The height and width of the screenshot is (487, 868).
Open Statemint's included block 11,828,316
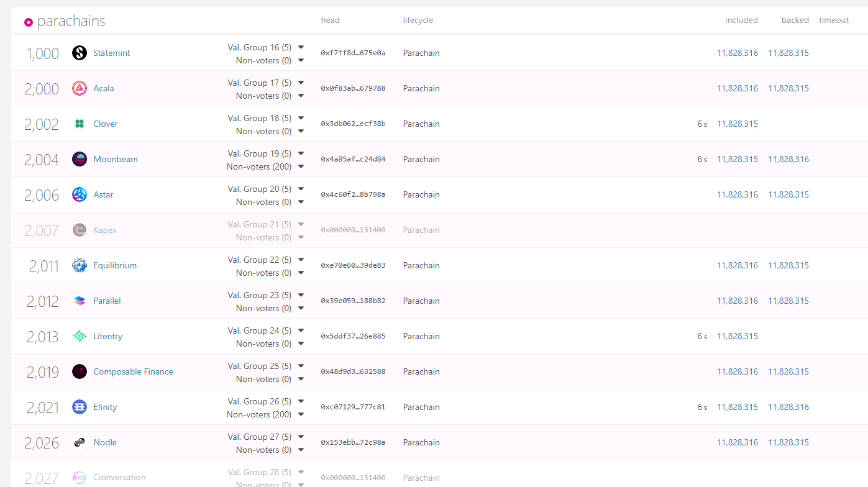pyautogui.click(x=737, y=53)
